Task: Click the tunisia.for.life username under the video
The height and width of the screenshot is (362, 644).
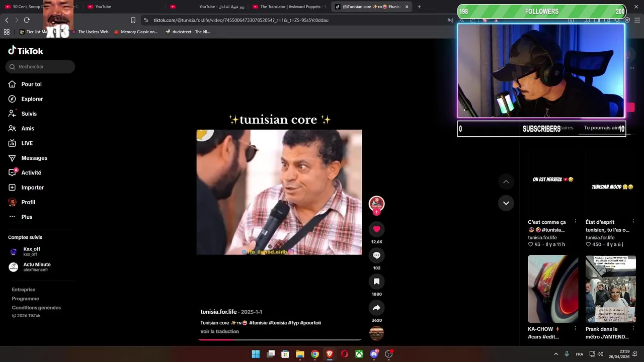Action: tap(218, 312)
